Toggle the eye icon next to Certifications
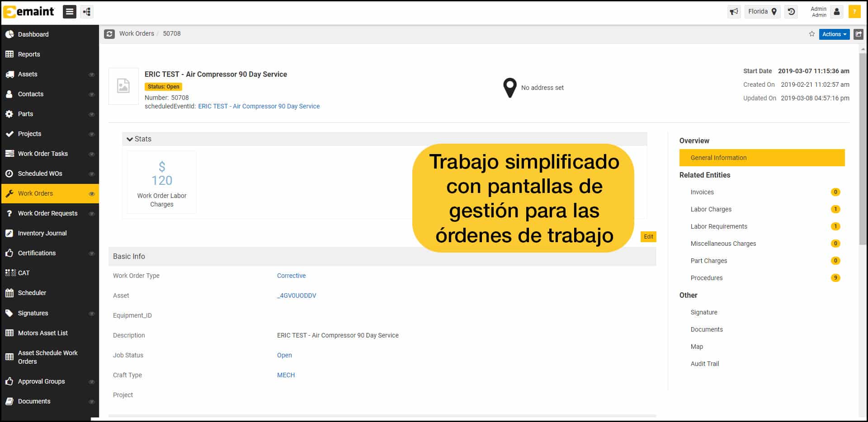This screenshot has width=868, height=422. coord(91,253)
